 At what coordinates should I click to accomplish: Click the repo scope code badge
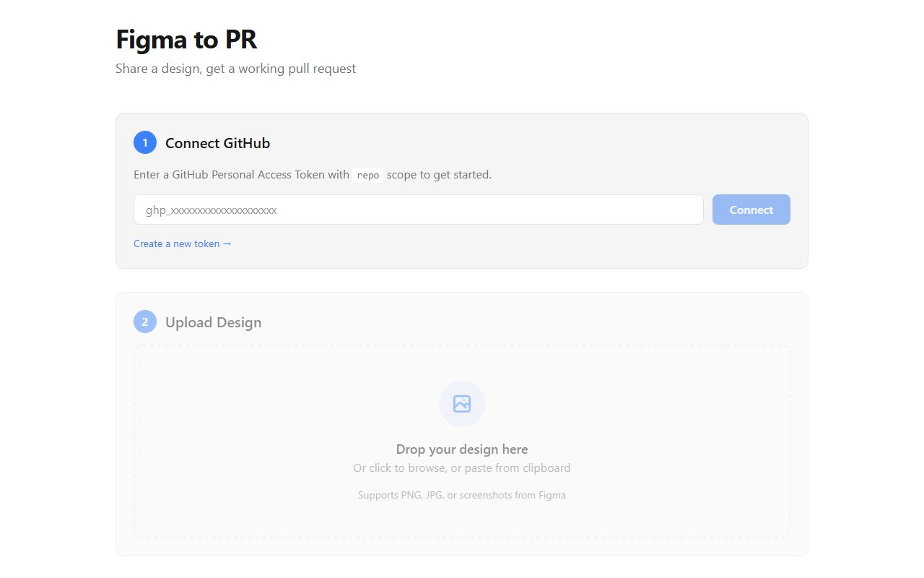(x=368, y=174)
